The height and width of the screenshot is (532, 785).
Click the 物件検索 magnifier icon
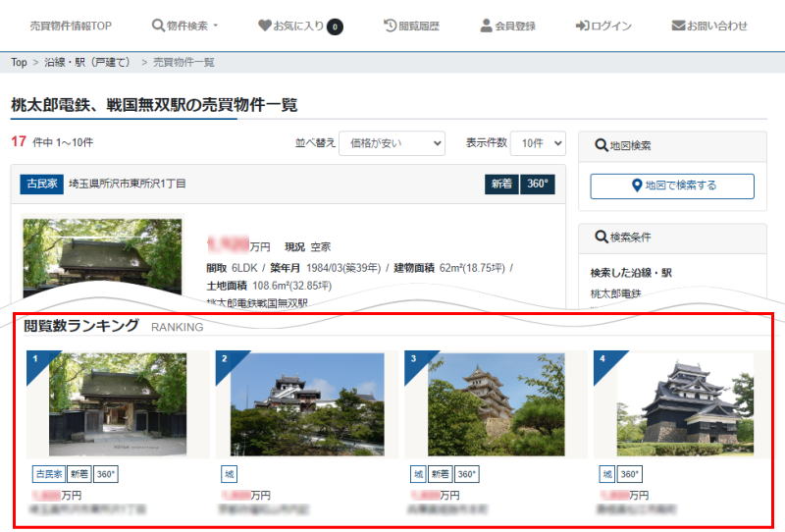158,26
